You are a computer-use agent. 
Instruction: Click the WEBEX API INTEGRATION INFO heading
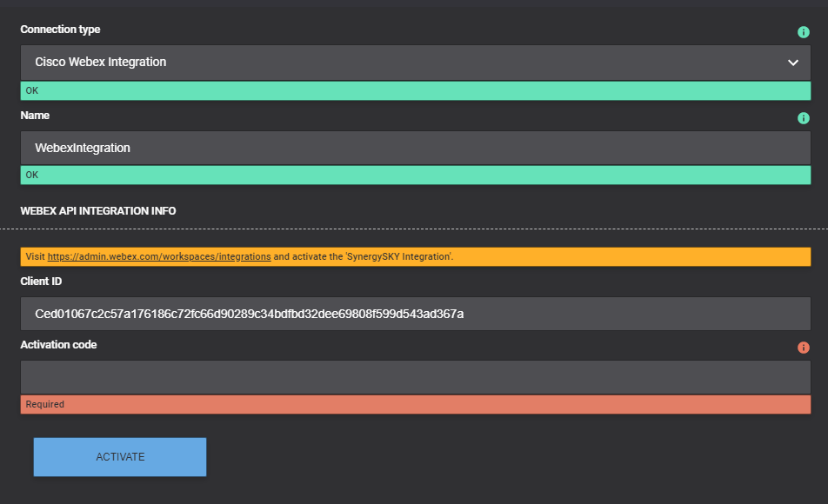tap(98, 211)
